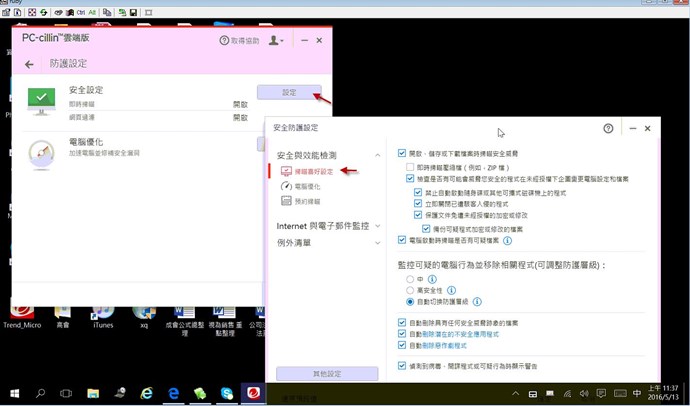The height and width of the screenshot is (406, 690).
Task: Select the 高安全性 radio option
Action: tap(410, 290)
